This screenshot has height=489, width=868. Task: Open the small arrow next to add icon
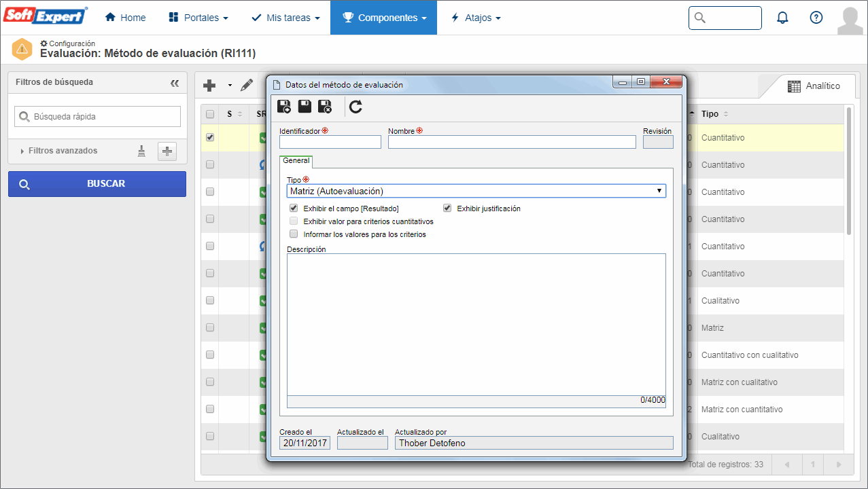point(230,86)
